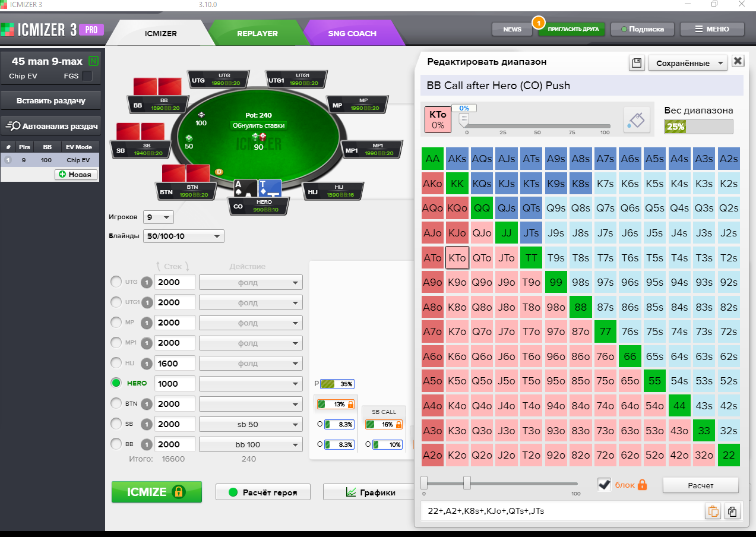
Task: Select the HIJ radio button
Action: pyautogui.click(x=116, y=364)
